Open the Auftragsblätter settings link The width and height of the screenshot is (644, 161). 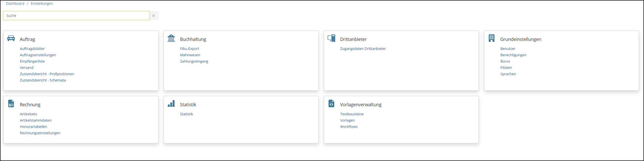pos(32,49)
